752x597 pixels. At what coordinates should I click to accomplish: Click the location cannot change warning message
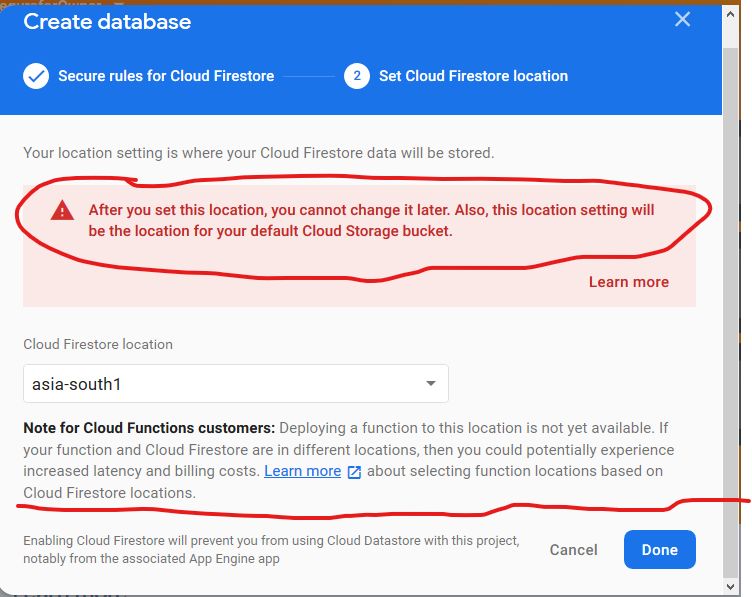[371, 220]
